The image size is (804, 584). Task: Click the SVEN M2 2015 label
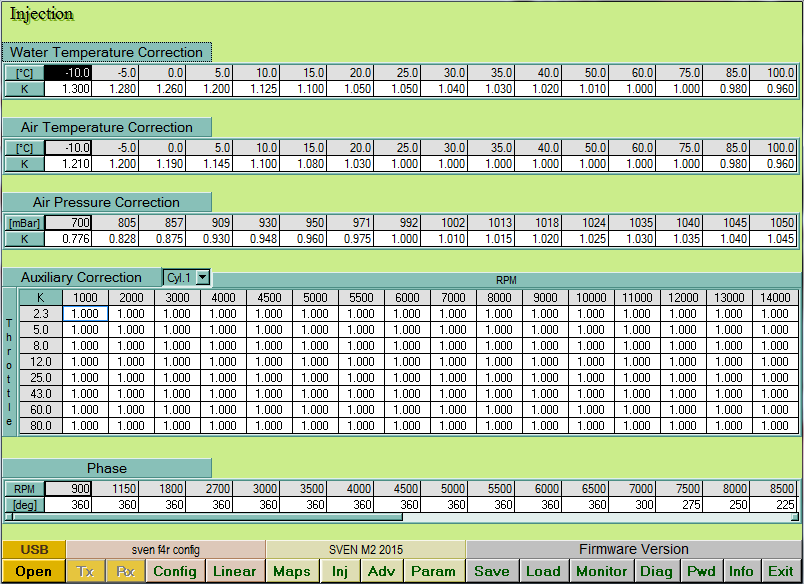pyautogui.click(x=366, y=550)
